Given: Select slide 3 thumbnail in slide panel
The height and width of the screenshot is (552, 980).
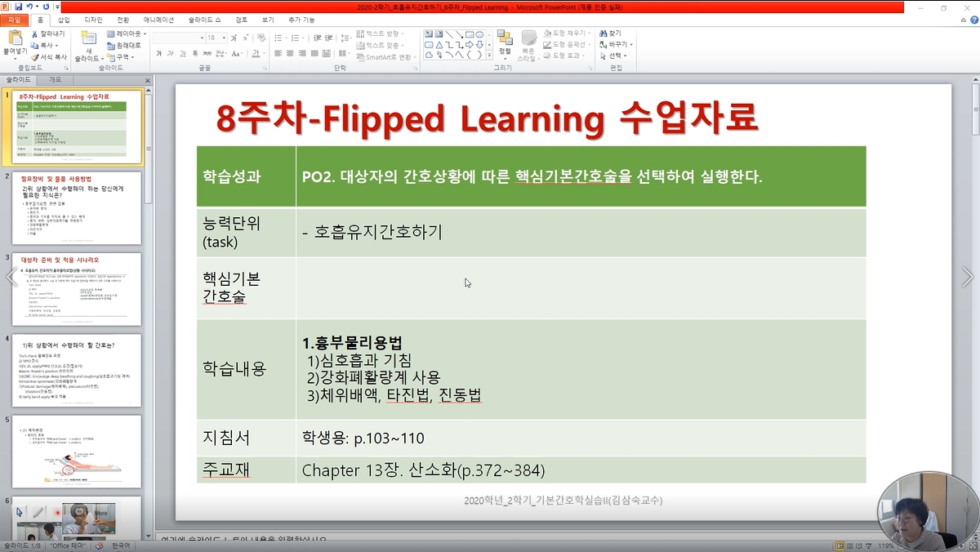Looking at the screenshot, I should (81, 288).
